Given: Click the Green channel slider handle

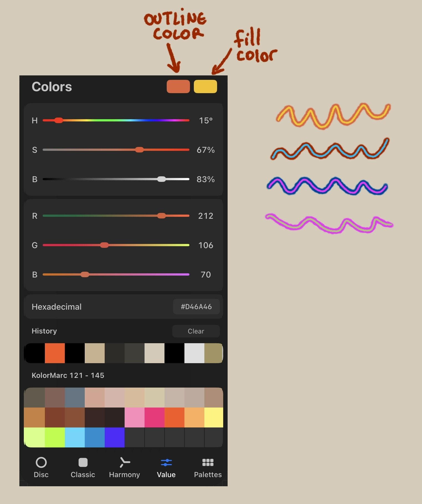Looking at the screenshot, I should [104, 245].
